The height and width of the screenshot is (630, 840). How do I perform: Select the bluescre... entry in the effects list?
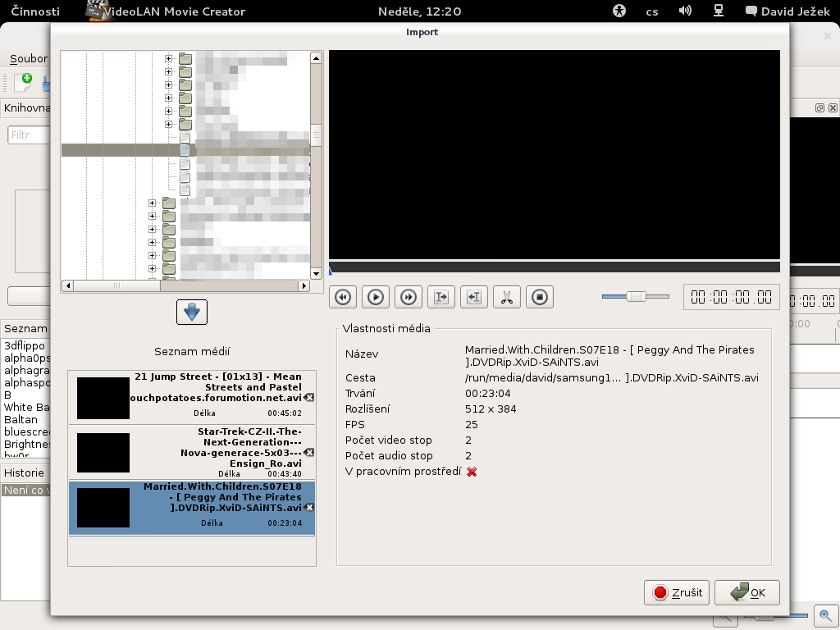coord(26,431)
